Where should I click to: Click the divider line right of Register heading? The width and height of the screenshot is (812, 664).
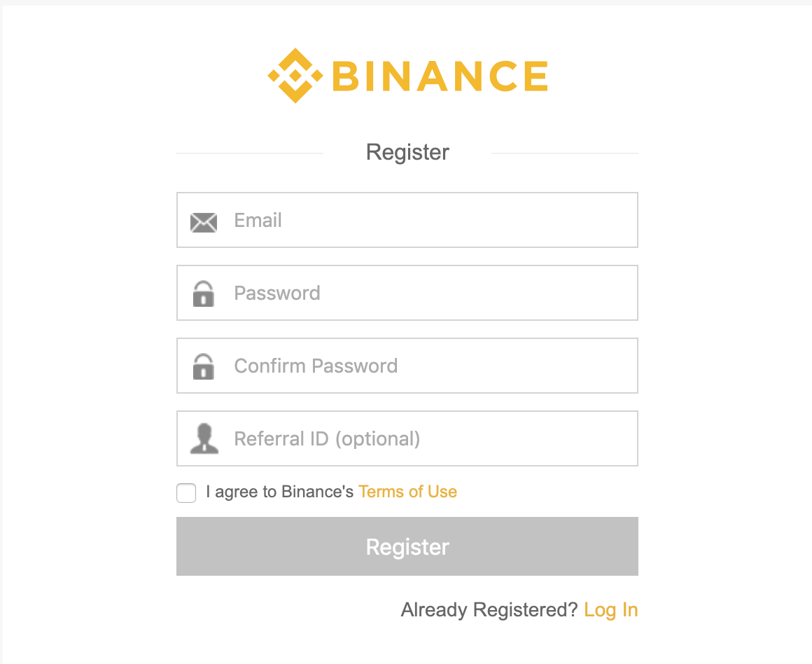tap(566, 152)
